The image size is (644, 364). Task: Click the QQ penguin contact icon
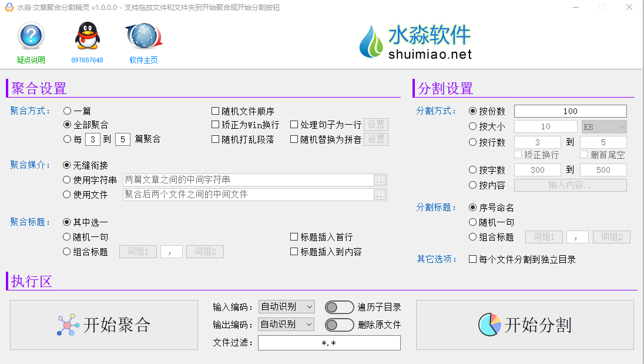[87, 36]
